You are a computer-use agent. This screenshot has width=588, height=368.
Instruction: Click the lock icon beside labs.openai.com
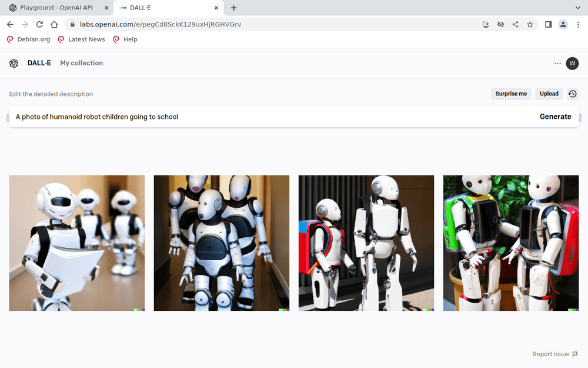click(x=71, y=24)
